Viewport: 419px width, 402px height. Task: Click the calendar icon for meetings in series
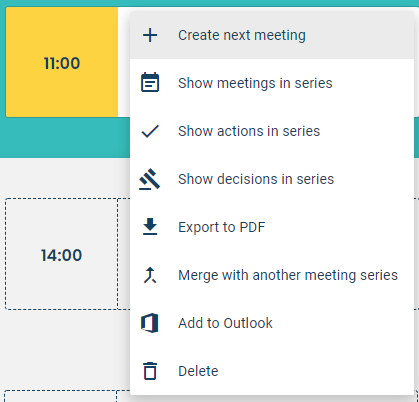click(x=150, y=82)
